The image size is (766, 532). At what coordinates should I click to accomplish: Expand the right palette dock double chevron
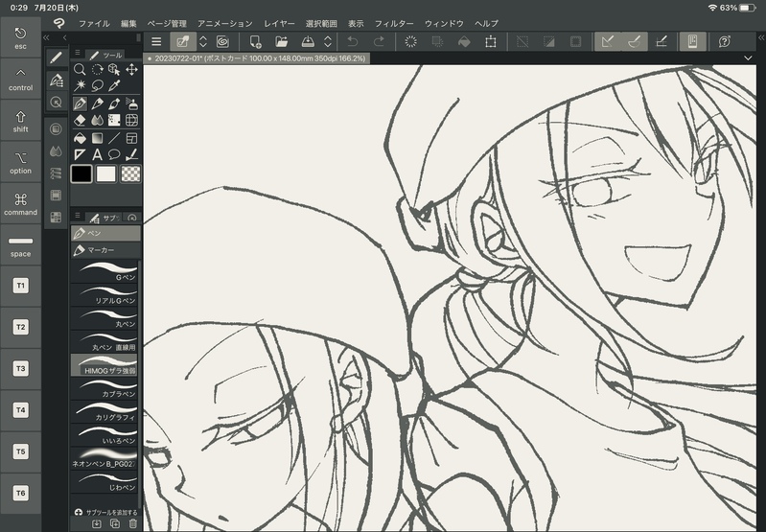pos(761,37)
